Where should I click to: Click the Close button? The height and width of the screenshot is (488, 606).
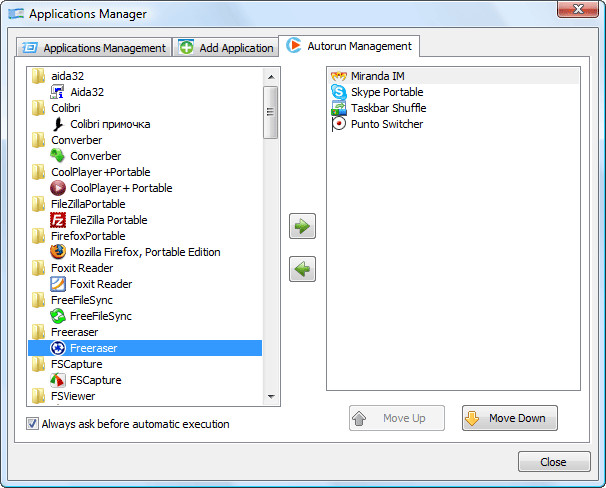(x=554, y=462)
